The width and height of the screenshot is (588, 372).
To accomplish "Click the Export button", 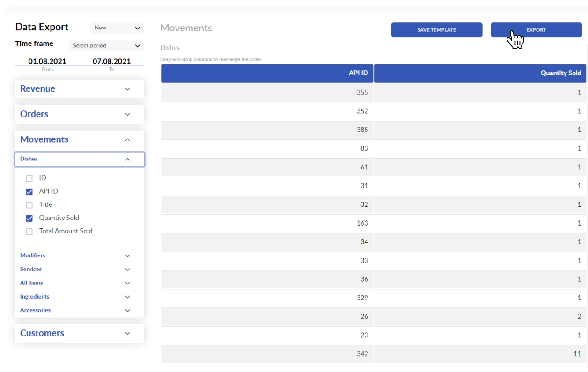I will tap(536, 30).
